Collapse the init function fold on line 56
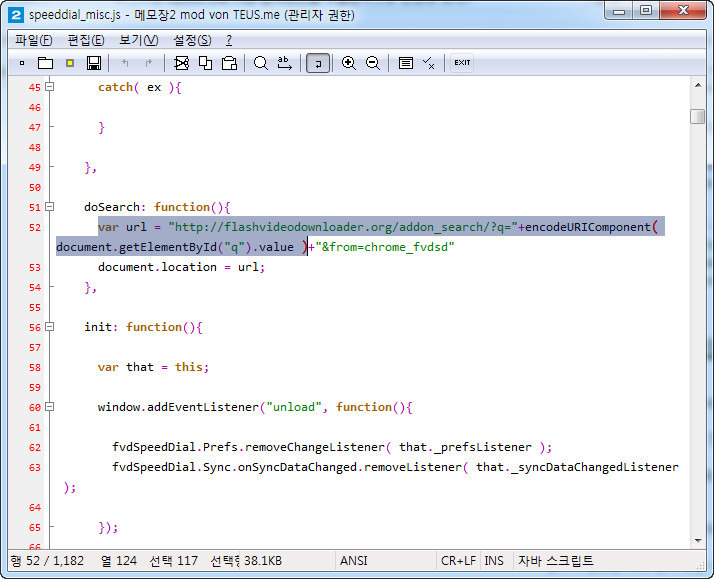Screen dimensions: 714x579 coord(50,327)
